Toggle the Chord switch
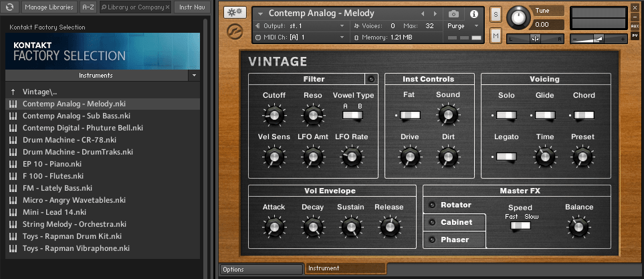The image size is (644, 279). pos(584,116)
